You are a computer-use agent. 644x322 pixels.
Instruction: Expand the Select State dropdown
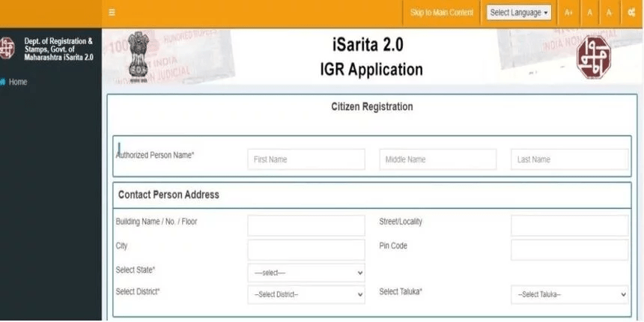coord(306,273)
